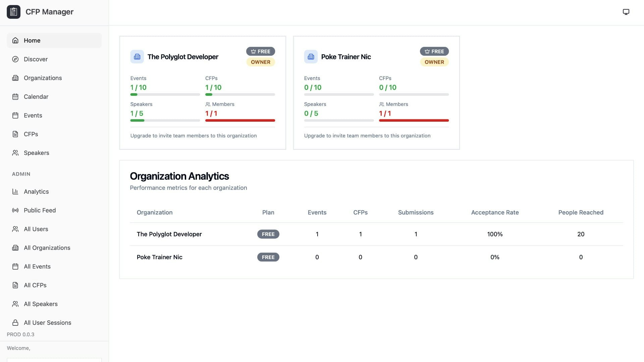Select All CFPs from the sidebar
Image resolution: width=644 pixels, height=362 pixels.
point(35,285)
